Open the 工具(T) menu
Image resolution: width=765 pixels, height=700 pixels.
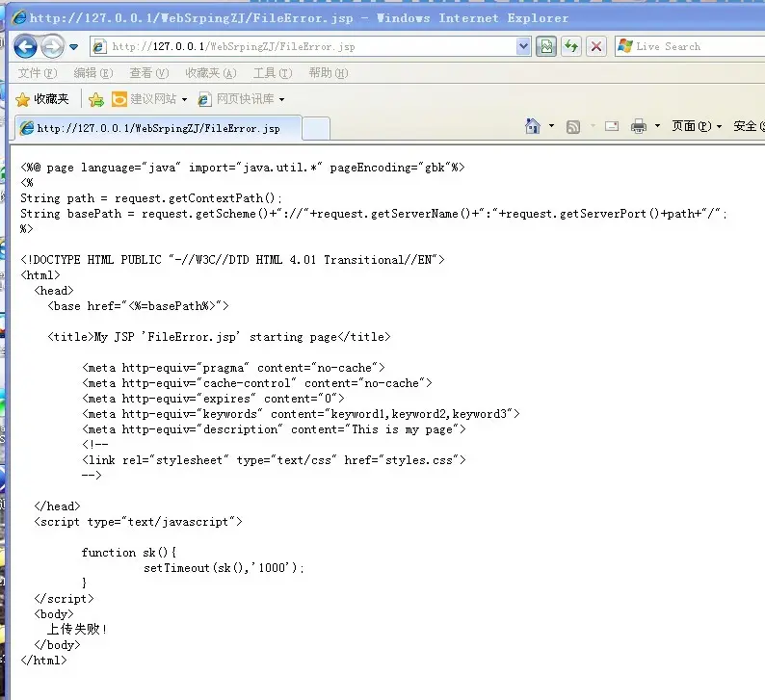(273, 73)
